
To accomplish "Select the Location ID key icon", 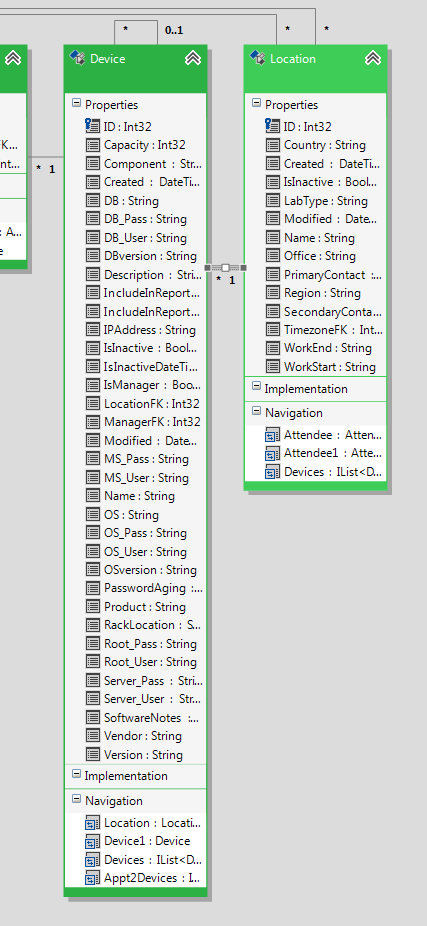I will tap(272, 126).
